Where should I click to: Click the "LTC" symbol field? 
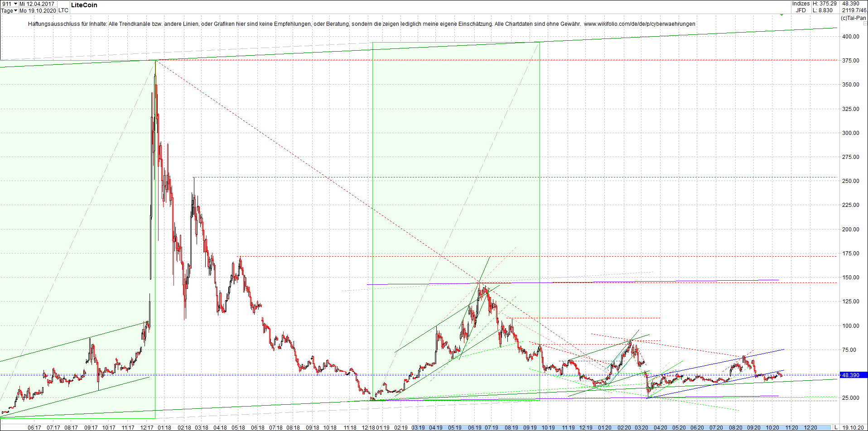[x=63, y=10]
